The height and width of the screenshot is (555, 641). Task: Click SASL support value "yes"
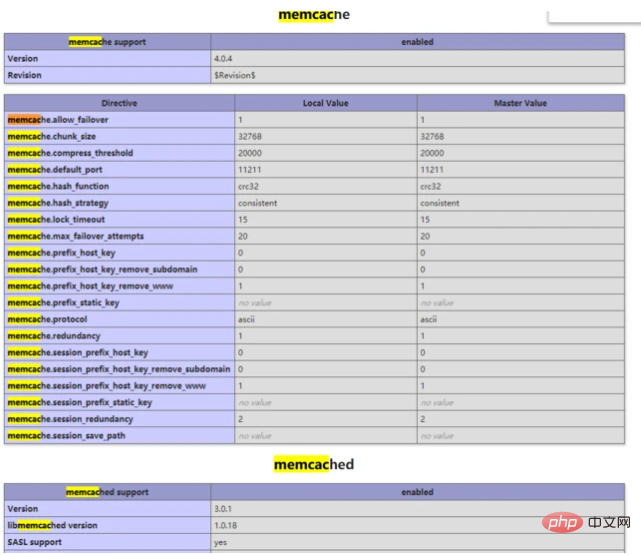pyautogui.click(x=220, y=543)
